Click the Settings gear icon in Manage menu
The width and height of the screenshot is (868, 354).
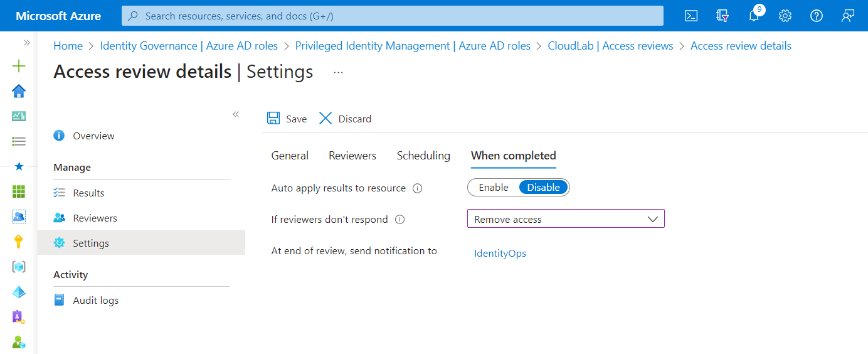coord(59,243)
